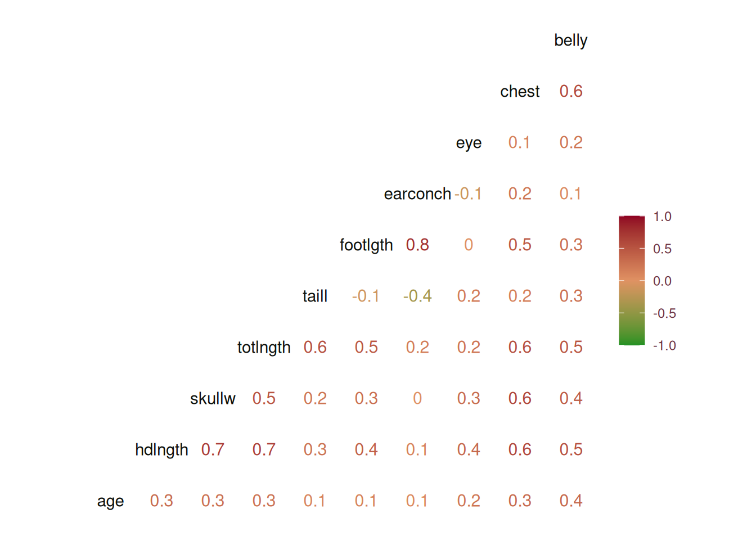Viewport: 756px width, 540px height.
Task: Select the footlgth variable label
Action: pyautogui.click(x=366, y=245)
